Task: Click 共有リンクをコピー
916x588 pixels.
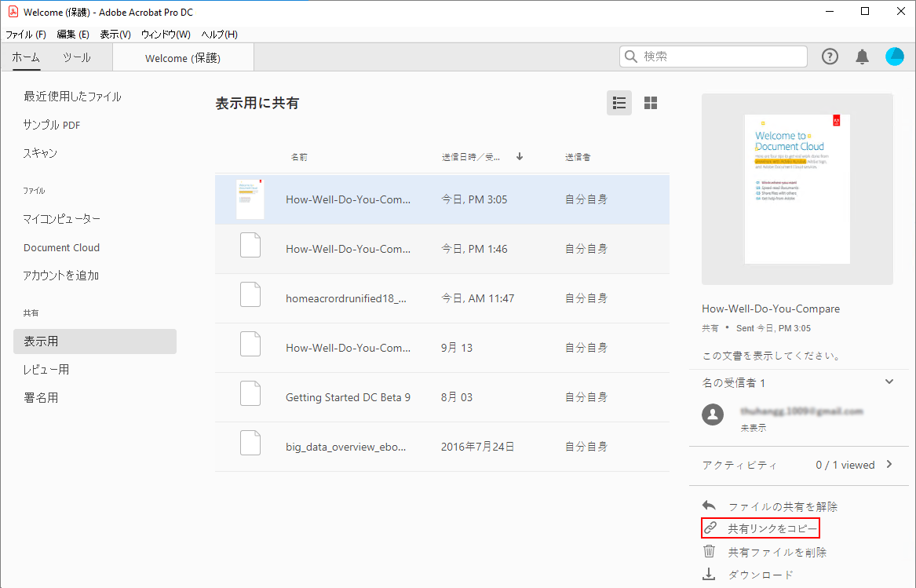Action: 772,528
